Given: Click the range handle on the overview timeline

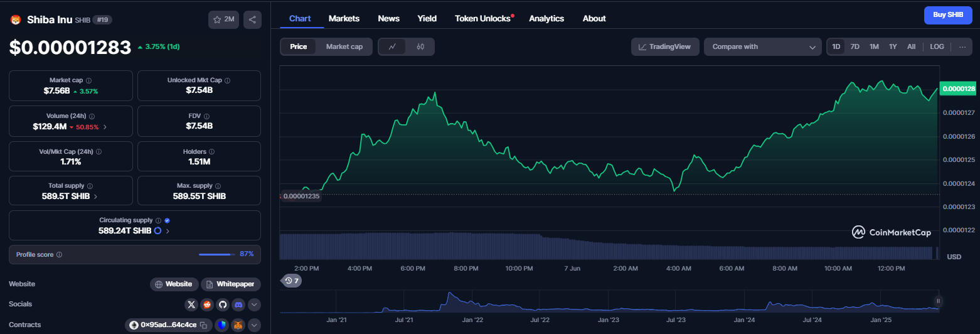Looking at the screenshot, I should point(939,301).
